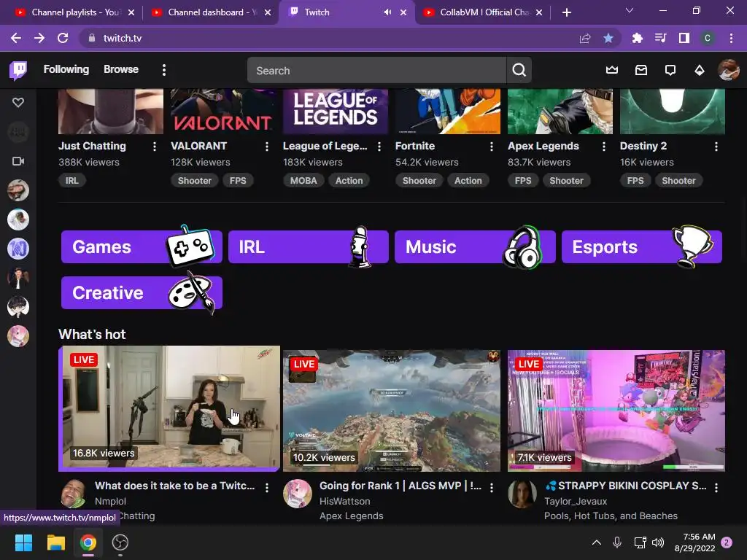Image resolution: width=747 pixels, height=560 pixels.
Task: Open File Explorer from the taskbar
Action: 55,542
